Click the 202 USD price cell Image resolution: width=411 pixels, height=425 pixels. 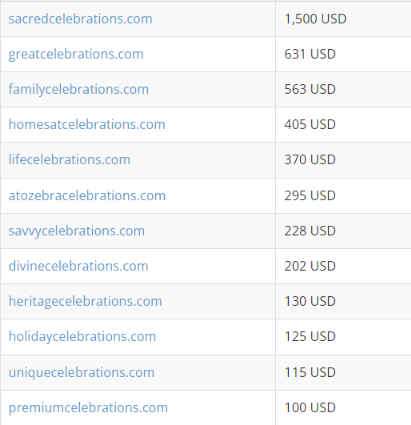(343, 266)
